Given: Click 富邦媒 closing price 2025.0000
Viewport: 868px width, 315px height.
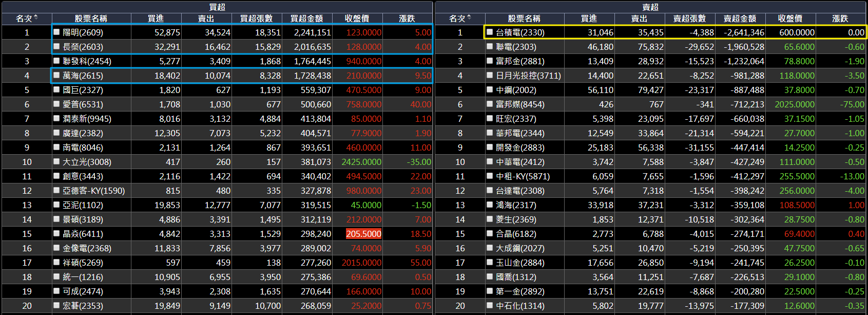Looking at the screenshot, I should coord(795,104).
